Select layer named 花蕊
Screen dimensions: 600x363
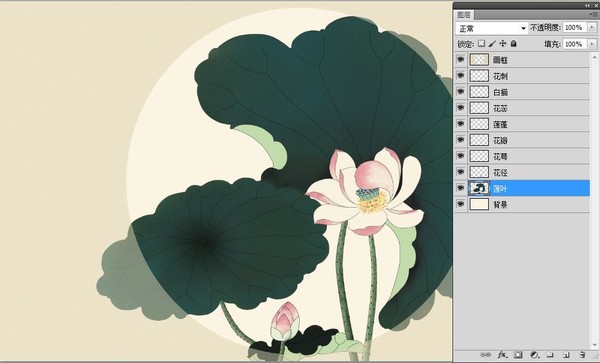500,108
